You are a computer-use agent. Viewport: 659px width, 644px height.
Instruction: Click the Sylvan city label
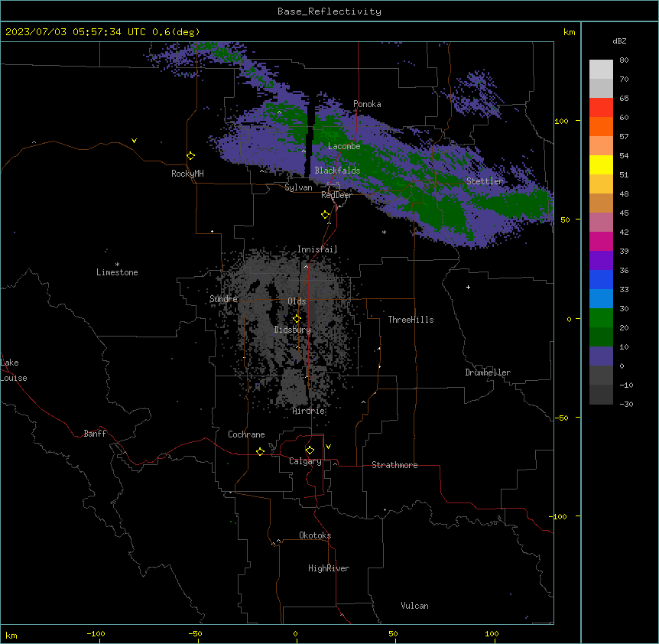pos(298,187)
